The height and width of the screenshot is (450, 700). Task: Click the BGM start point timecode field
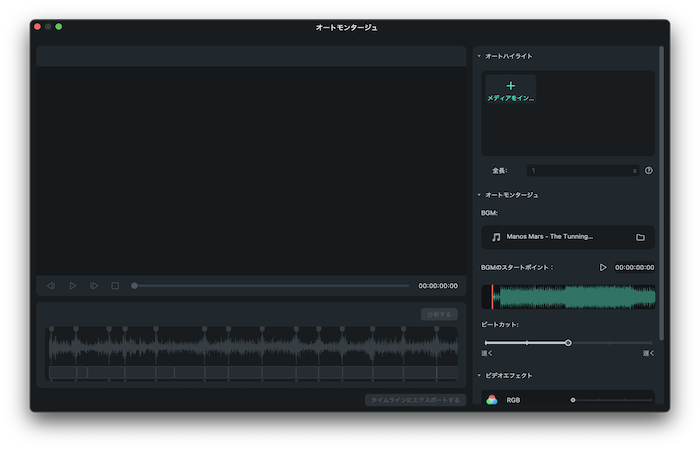(634, 267)
